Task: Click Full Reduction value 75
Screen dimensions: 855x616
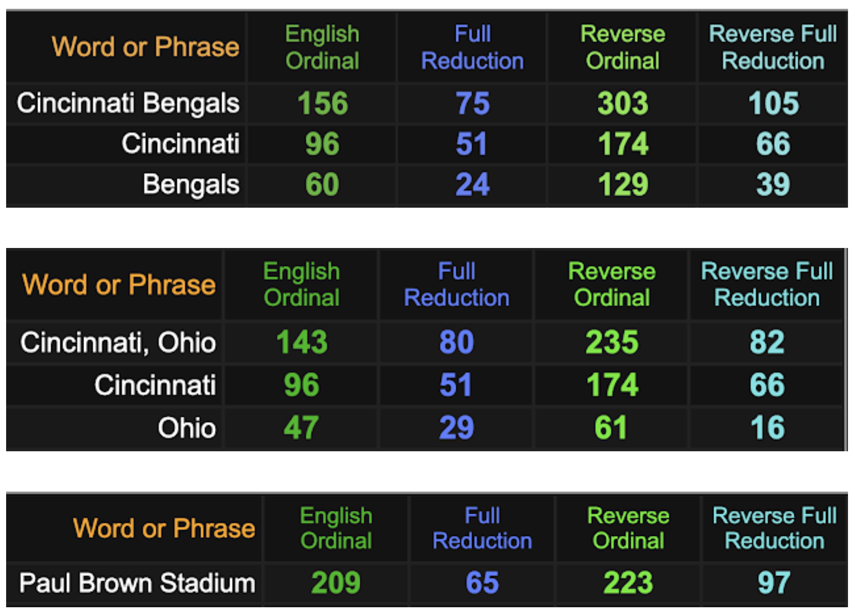Action: pos(473,103)
